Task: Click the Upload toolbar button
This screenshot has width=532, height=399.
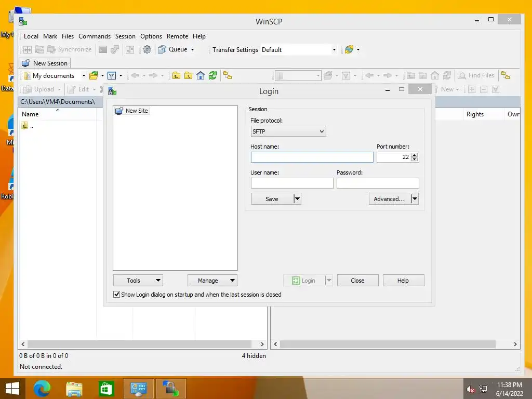Action: (39, 89)
